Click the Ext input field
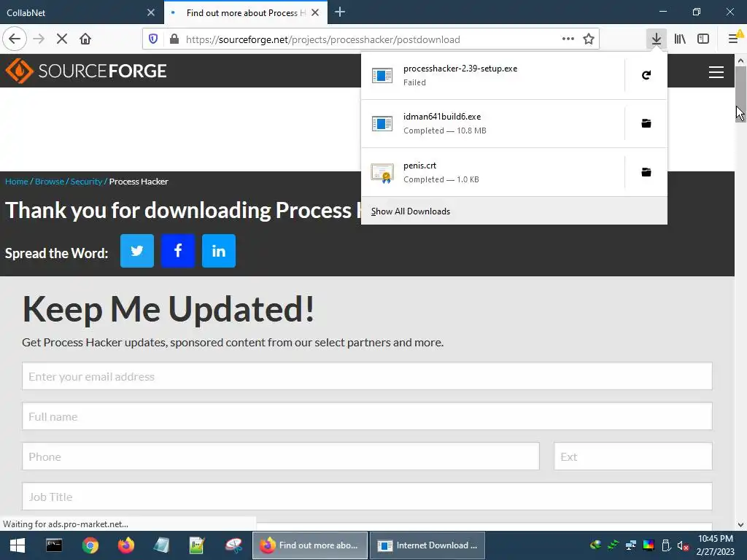Screen dimensions: 747x560 pyautogui.click(x=632, y=456)
